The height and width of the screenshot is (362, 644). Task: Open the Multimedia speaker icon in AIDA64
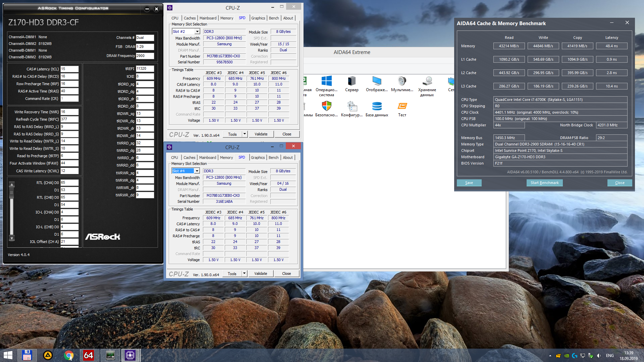[402, 81]
